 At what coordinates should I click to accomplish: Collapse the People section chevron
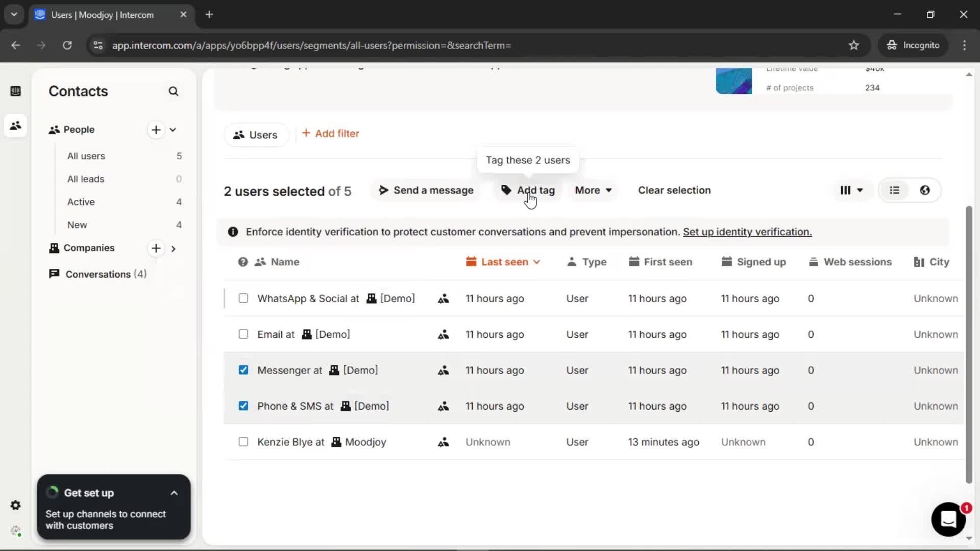tap(173, 130)
